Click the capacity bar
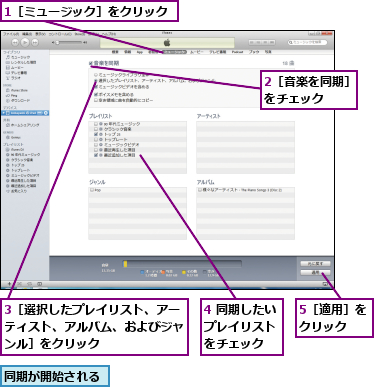Viewport: 374px width, 387px height. pos(182,264)
